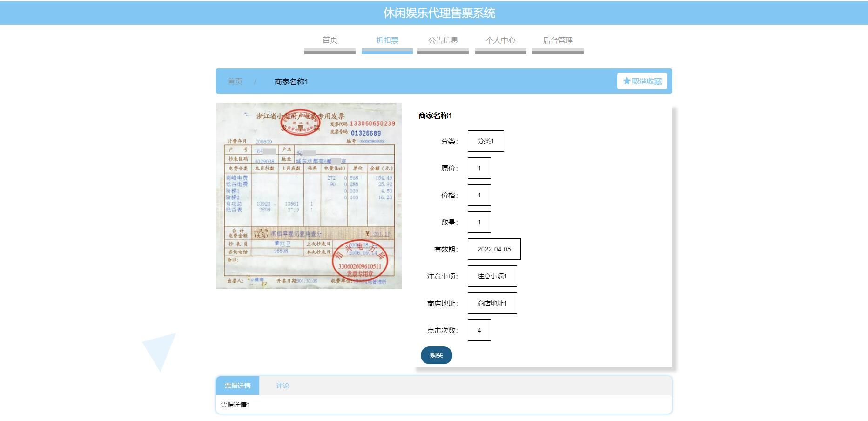Click the 点击次数 counter showing 4

(479, 330)
